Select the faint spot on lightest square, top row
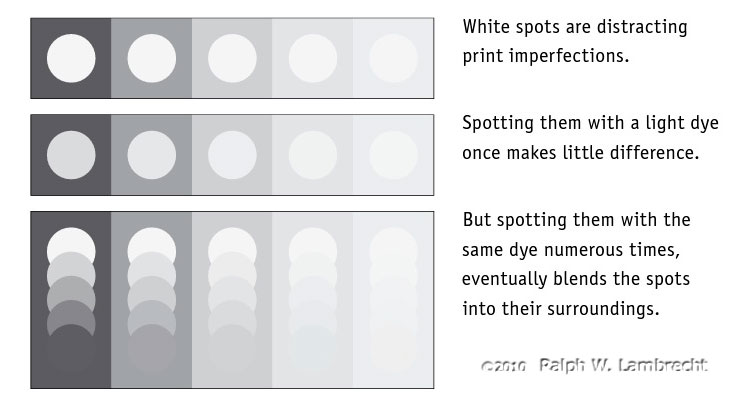This screenshot has height=406, width=756. 393,58
